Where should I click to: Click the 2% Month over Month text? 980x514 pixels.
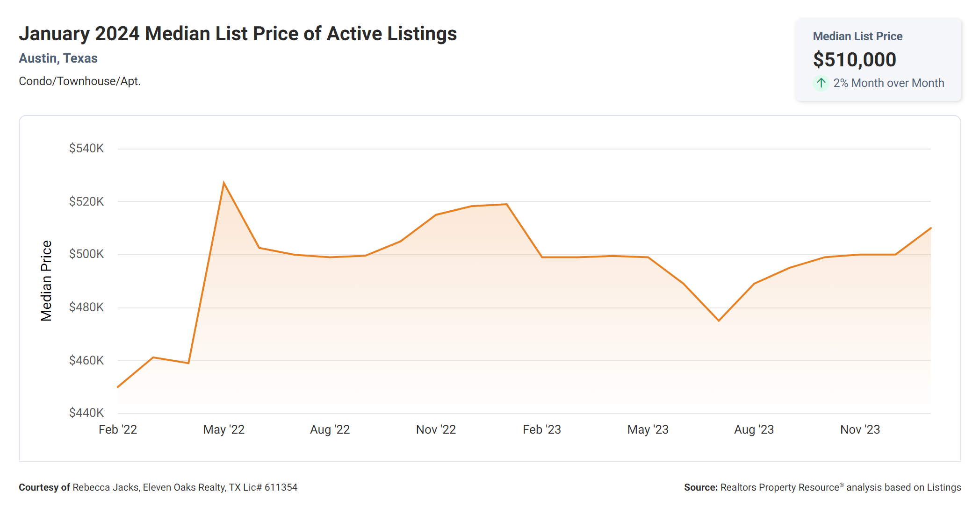tap(888, 83)
